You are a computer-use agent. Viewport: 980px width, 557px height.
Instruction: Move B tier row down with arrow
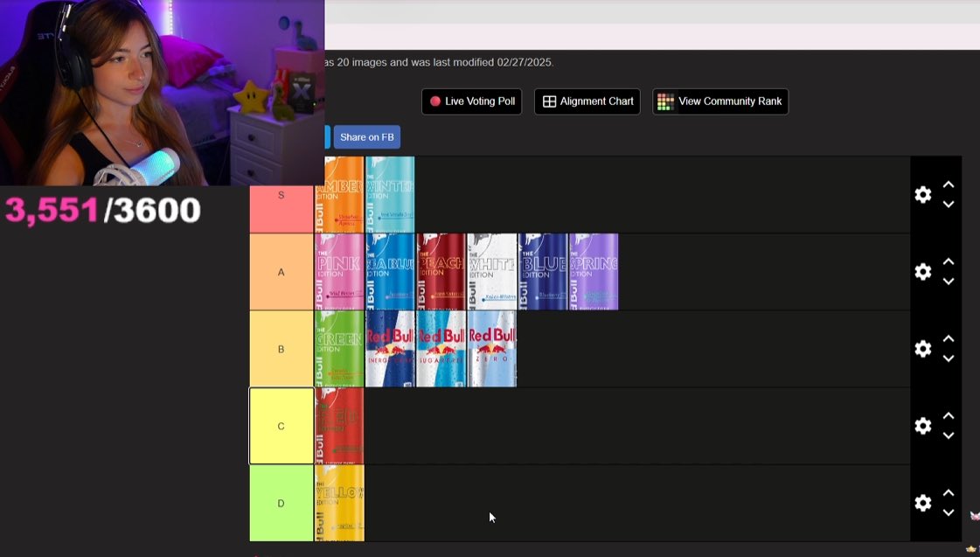point(949,359)
